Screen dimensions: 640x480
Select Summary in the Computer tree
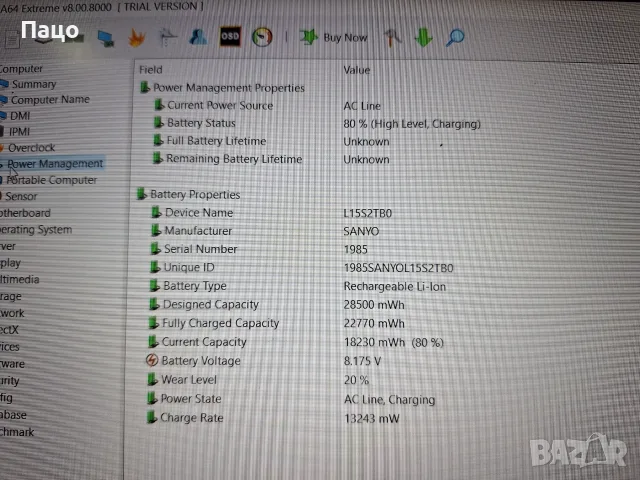(33, 84)
